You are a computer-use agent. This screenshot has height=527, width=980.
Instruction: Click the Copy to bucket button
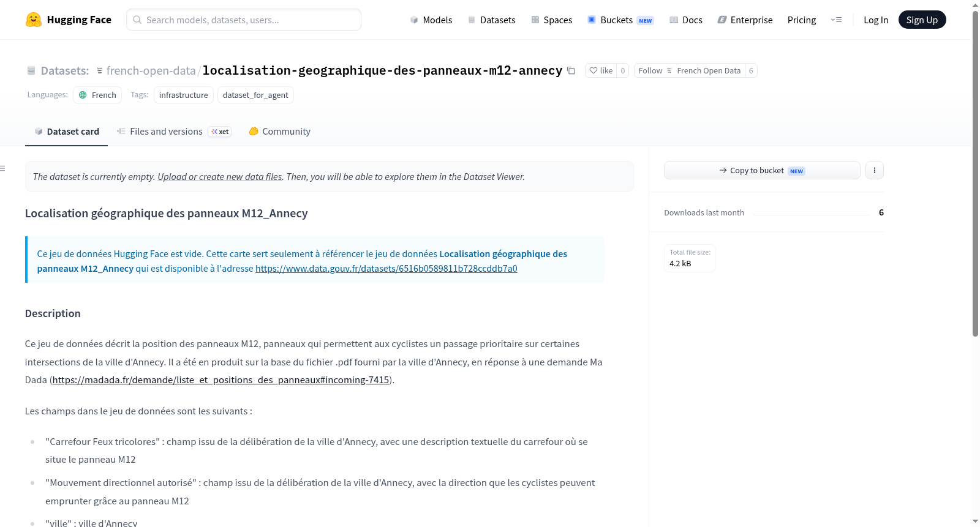pyautogui.click(x=762, y=170)
